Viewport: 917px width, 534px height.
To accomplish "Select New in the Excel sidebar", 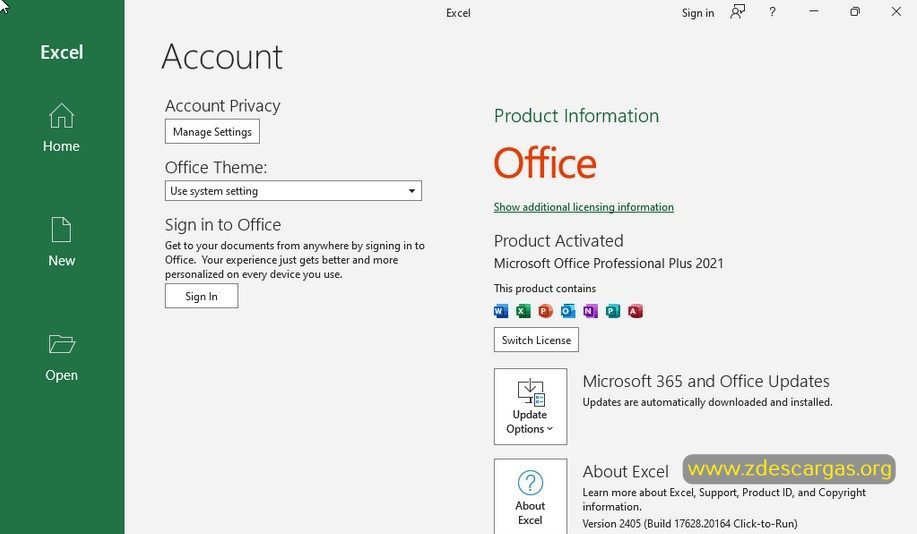I will pos(61,242).
